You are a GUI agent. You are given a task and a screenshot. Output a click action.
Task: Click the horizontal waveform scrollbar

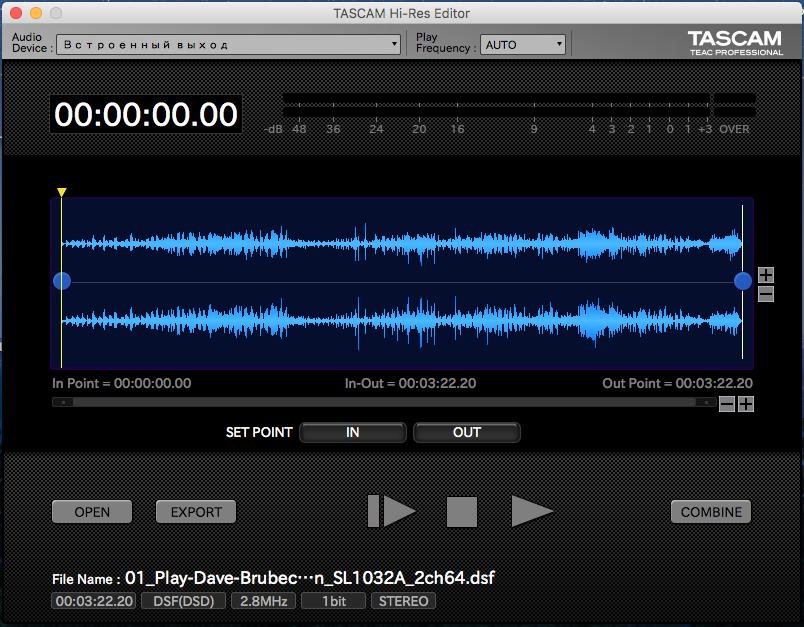pos(384,402)
